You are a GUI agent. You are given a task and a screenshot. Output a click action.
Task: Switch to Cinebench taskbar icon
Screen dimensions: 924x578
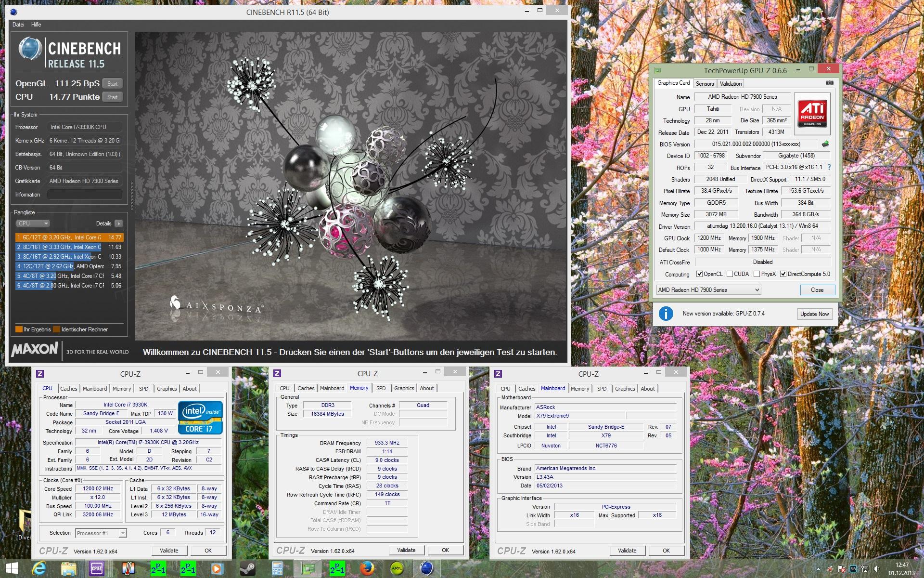(x=426, y=568)
